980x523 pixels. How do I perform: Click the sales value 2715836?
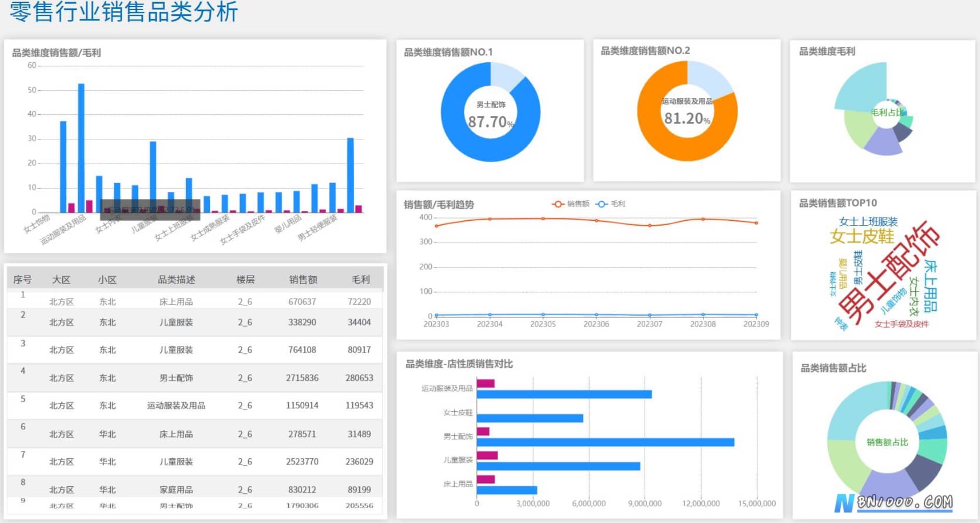(x=302, y=378)
